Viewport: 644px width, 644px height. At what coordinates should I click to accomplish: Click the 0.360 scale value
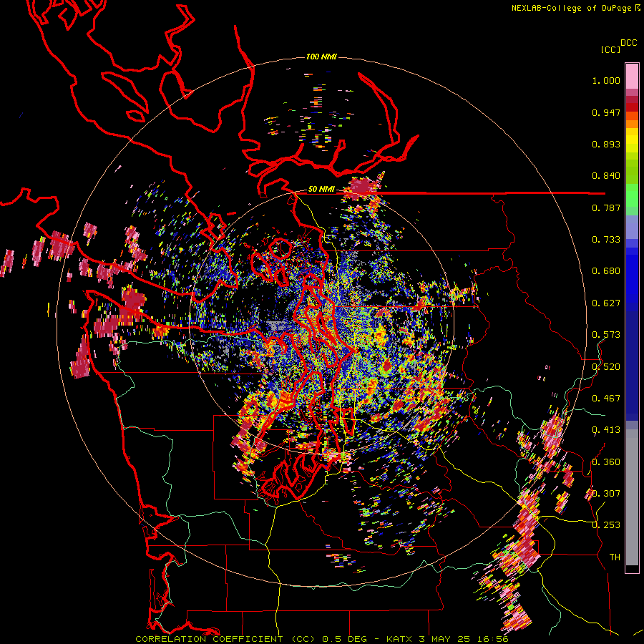tap(606, 462)
